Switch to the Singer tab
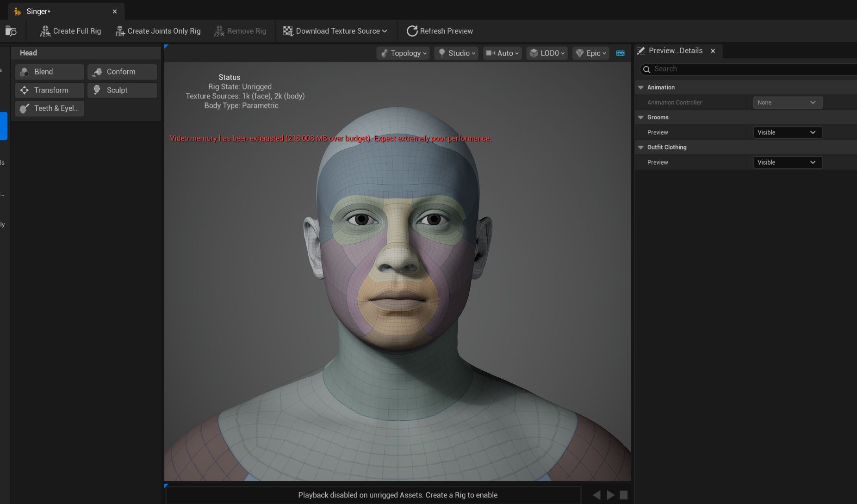 (39, 12)
